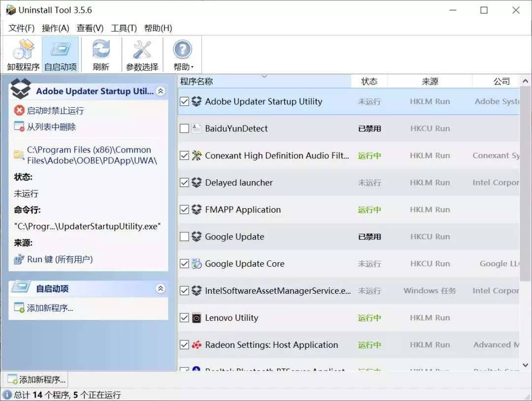Enable the BaiduYunDetect checkbox
This screenshot has width=532, height=401.
(184, 128)
